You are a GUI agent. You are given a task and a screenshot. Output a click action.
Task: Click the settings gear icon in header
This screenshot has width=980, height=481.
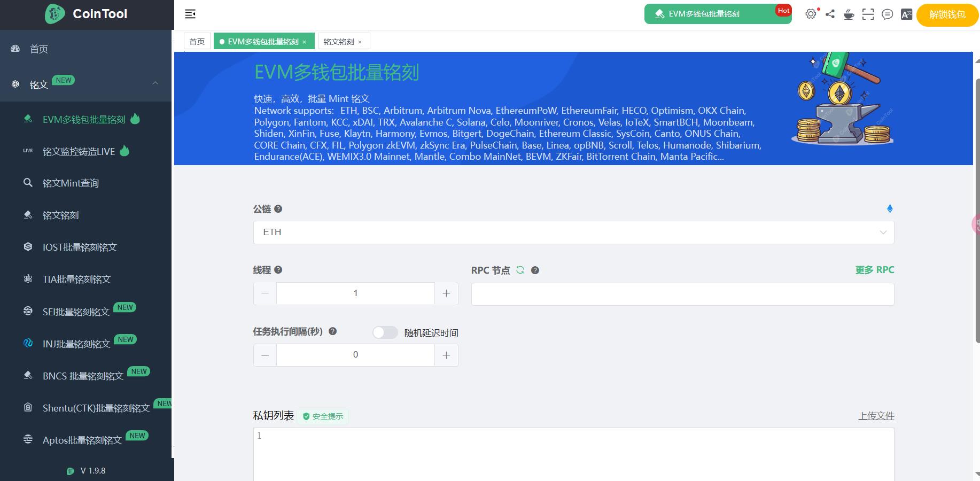pyautogui.click(x=811, y=14)
